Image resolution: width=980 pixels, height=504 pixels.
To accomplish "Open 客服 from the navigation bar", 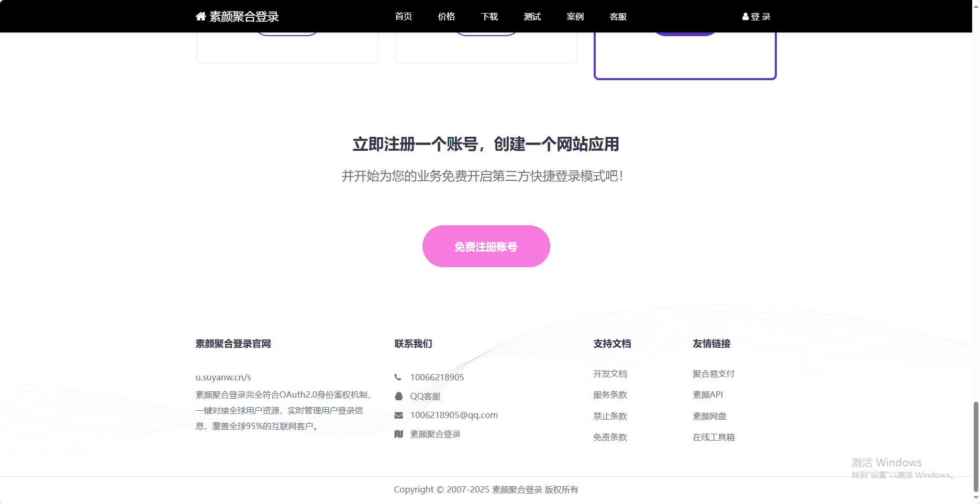I will coord(618,16).
